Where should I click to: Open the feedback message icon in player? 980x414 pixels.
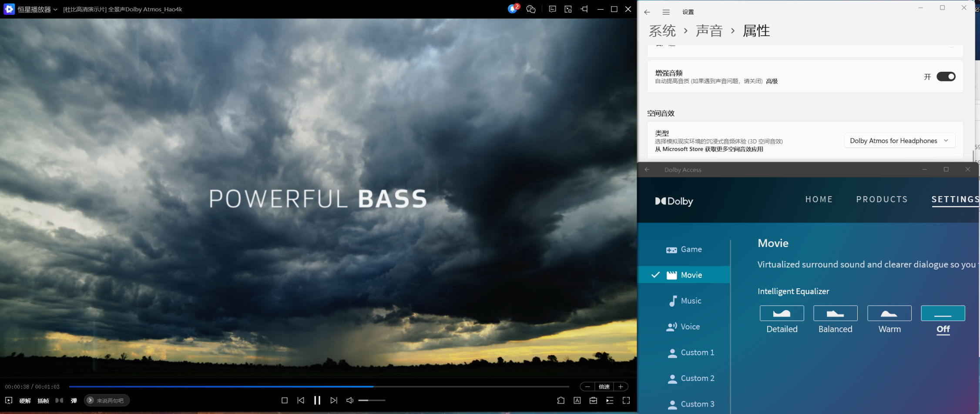(552, 9)
